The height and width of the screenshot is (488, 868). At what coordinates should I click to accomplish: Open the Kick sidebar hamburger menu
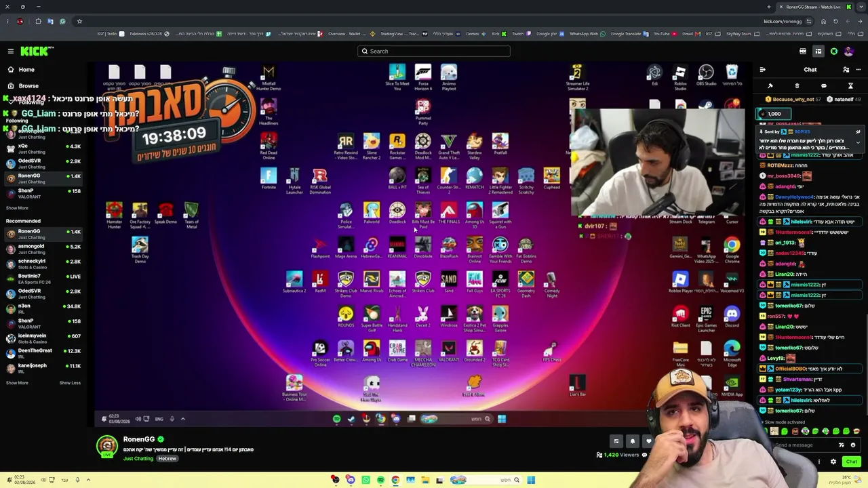[x=11, y=51]
